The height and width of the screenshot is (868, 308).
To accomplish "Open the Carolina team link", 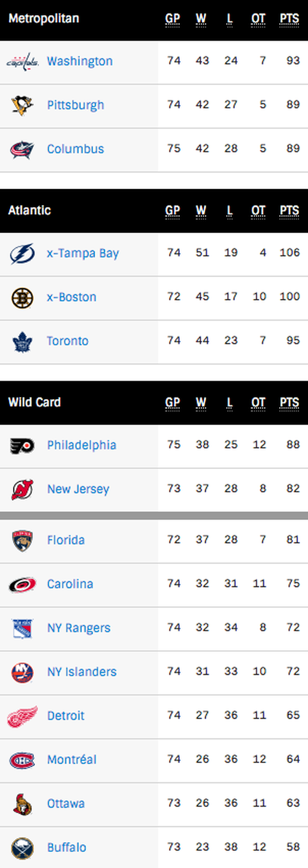I will 70,584.
